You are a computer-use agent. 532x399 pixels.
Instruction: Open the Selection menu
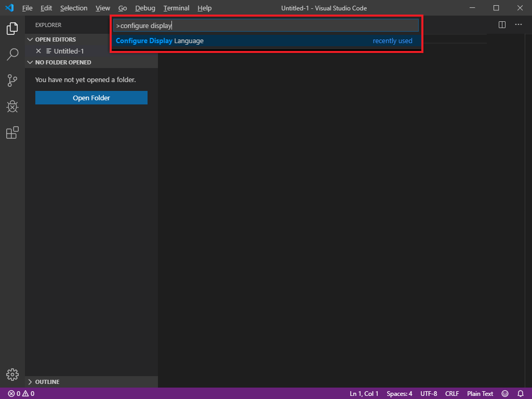click(74, 8)
